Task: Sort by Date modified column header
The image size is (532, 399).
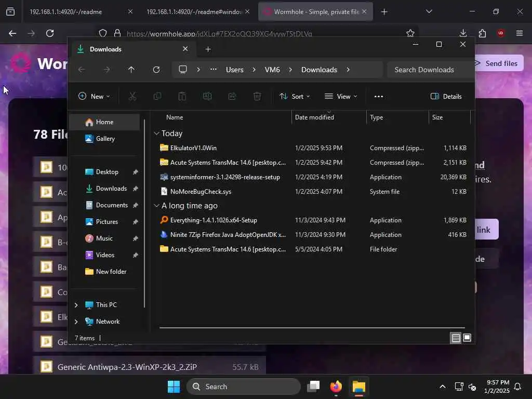Action: 314,117
